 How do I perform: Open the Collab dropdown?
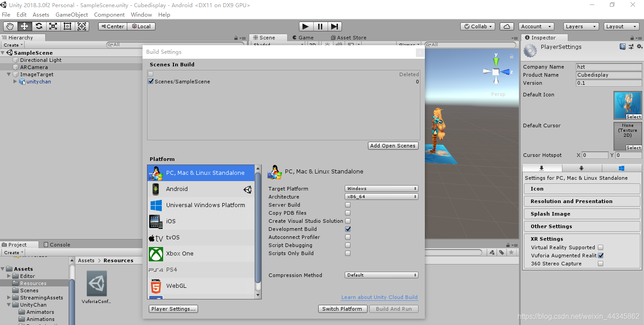[478, 26]
